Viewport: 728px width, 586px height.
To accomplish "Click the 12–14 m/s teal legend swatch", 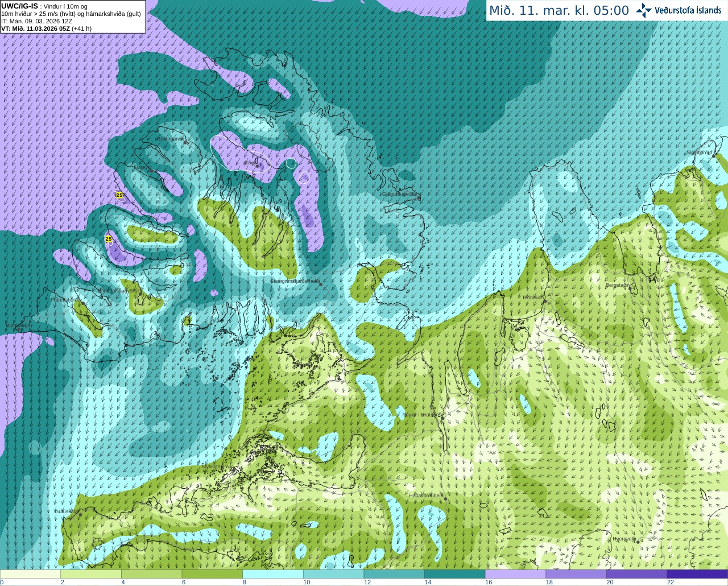I will [x=394, y=574].
